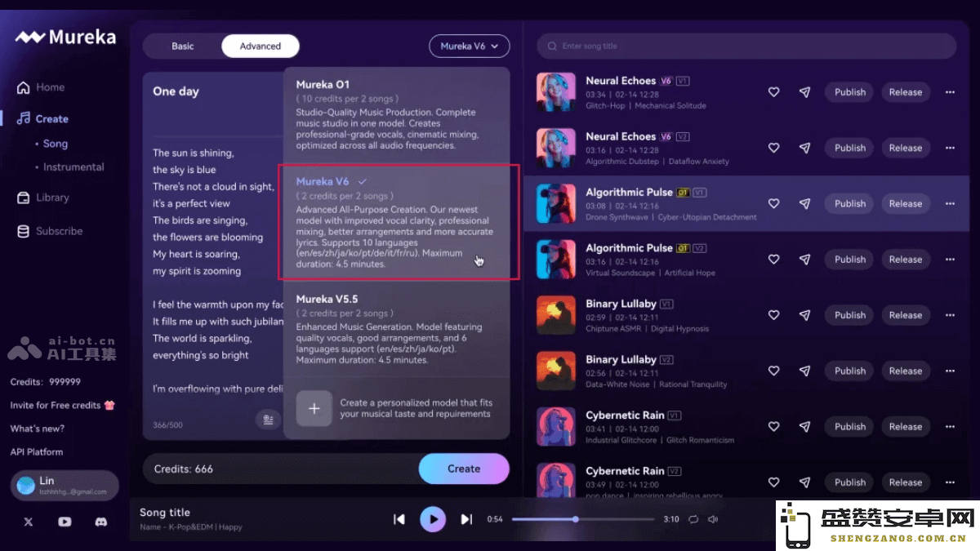
Task: Skip to the next track
Action: (x=466, y=519)
